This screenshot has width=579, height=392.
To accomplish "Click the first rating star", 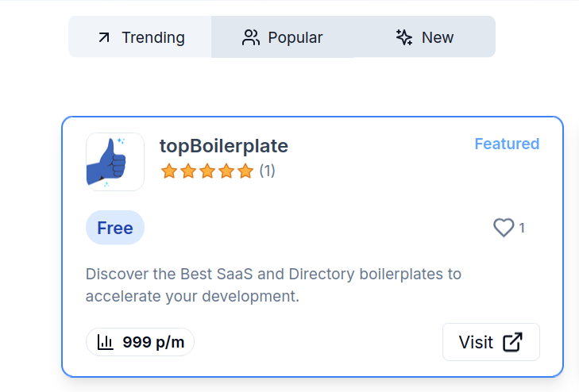I will pyautogui.click(x=169, y=171).
